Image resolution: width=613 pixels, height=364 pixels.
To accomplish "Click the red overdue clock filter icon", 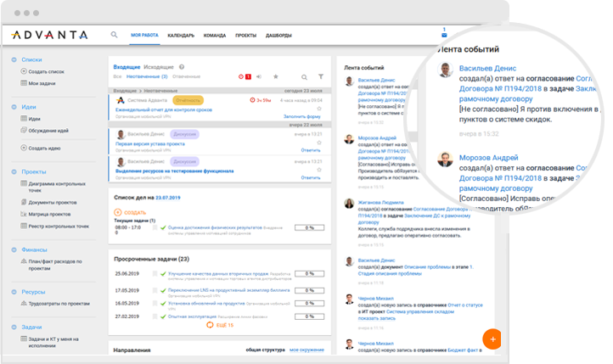I will pos(241,76).
